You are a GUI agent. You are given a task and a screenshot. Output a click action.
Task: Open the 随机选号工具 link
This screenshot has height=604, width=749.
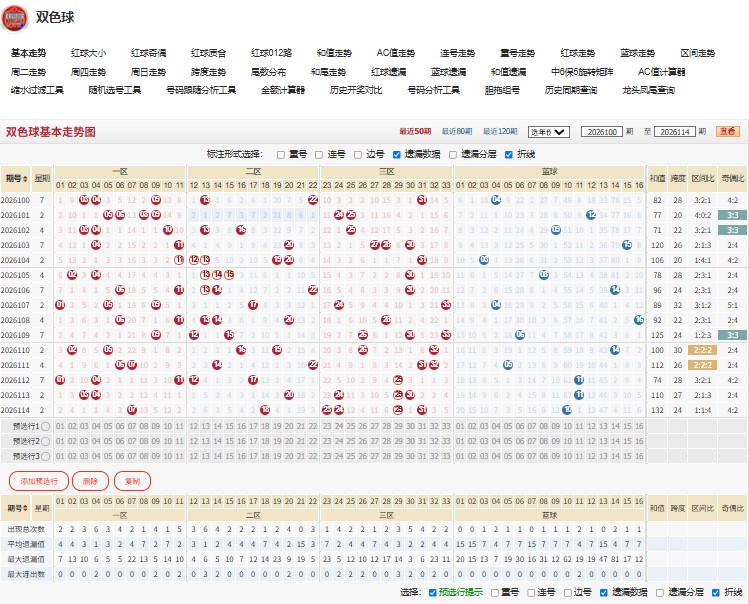[115, 90]
